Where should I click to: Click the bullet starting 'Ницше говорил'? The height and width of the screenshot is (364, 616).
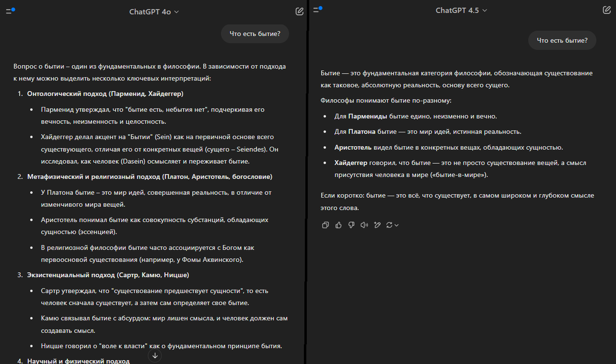[161, 346]
